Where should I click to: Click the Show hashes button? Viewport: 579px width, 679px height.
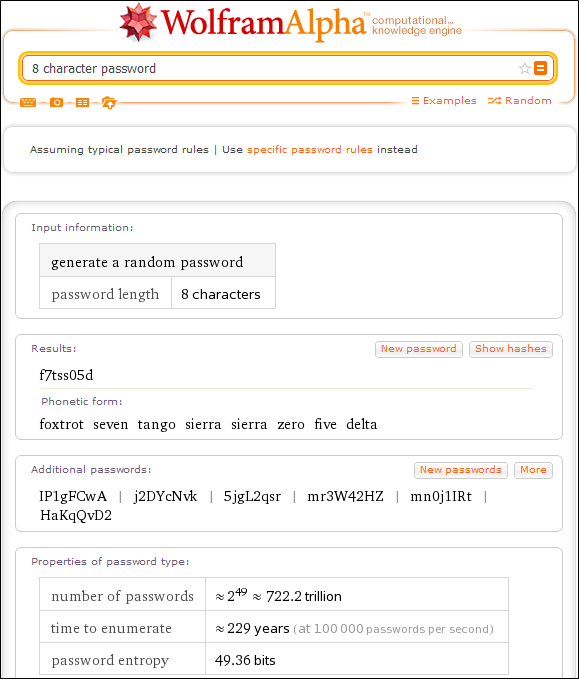511,349
